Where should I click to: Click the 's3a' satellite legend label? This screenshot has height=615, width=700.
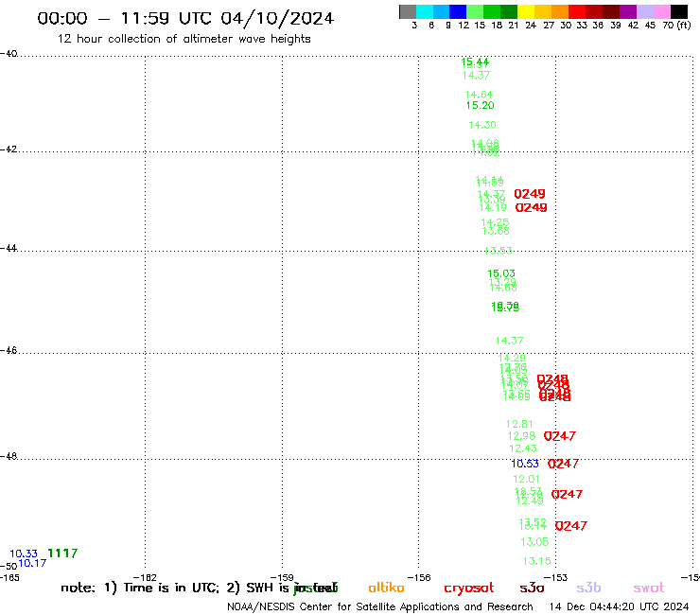coord(532,588)
